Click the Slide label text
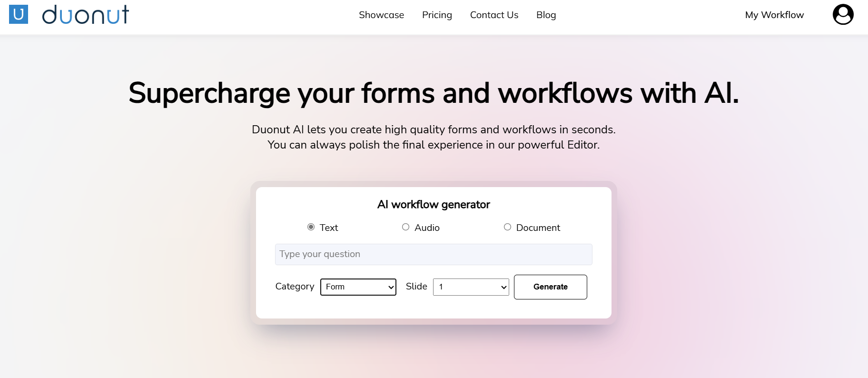 click(x=416, y=287)
